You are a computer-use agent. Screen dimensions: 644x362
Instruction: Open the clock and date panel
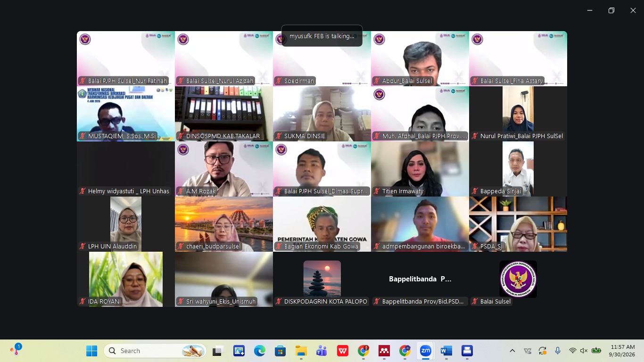(622, 351)
